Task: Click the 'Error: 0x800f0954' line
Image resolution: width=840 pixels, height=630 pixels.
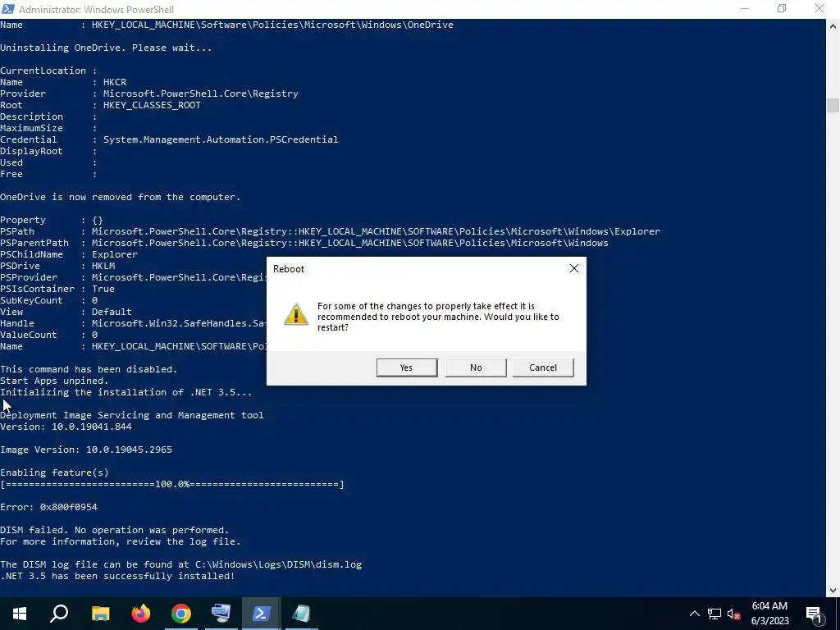Action: click(48, 507)
